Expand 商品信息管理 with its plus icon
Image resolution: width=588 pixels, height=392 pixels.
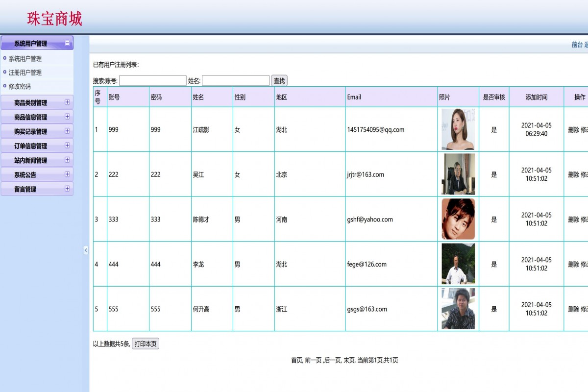(67, 117)
